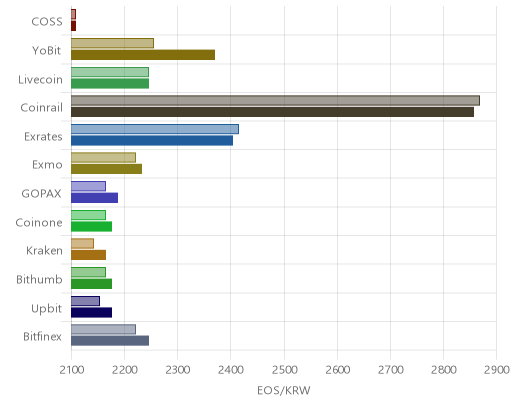512x408 pixels.
Task: Click the light Coinrail bar
Action: (x=275, y=100)
